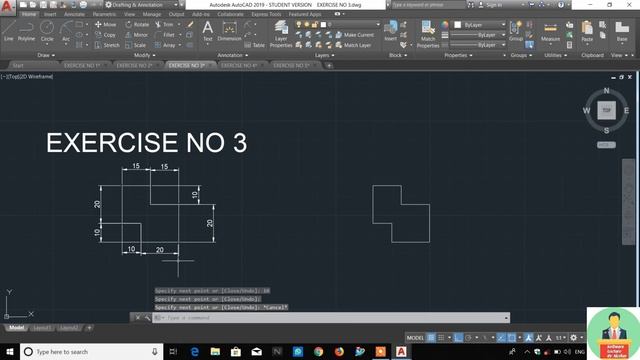
Task: Select the Dimension tool
Action: pos(229,31)
